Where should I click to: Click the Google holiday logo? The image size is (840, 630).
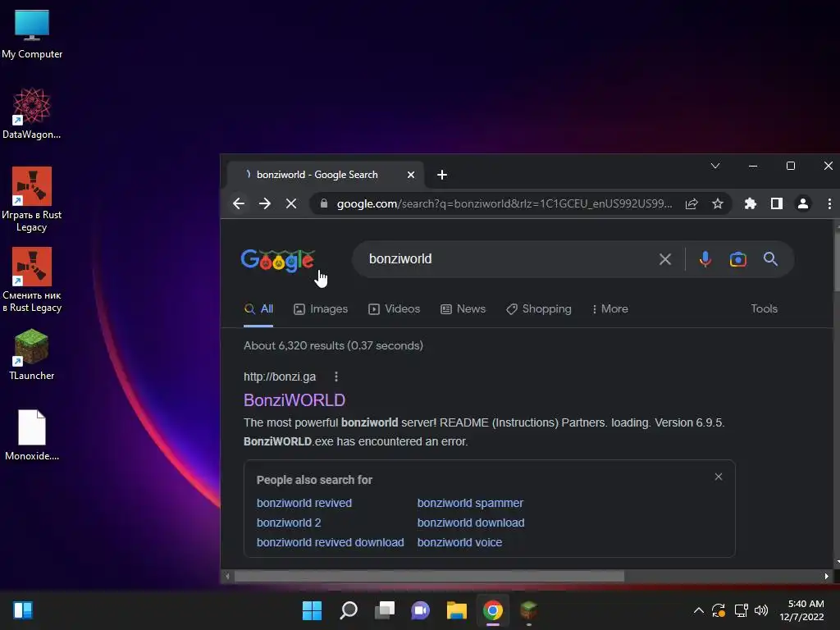(x=277, y=262)
